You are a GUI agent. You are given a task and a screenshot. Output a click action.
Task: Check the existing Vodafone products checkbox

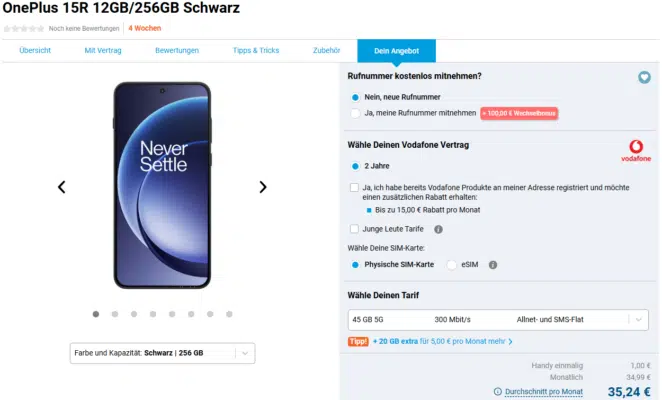[x=355, y=187]
